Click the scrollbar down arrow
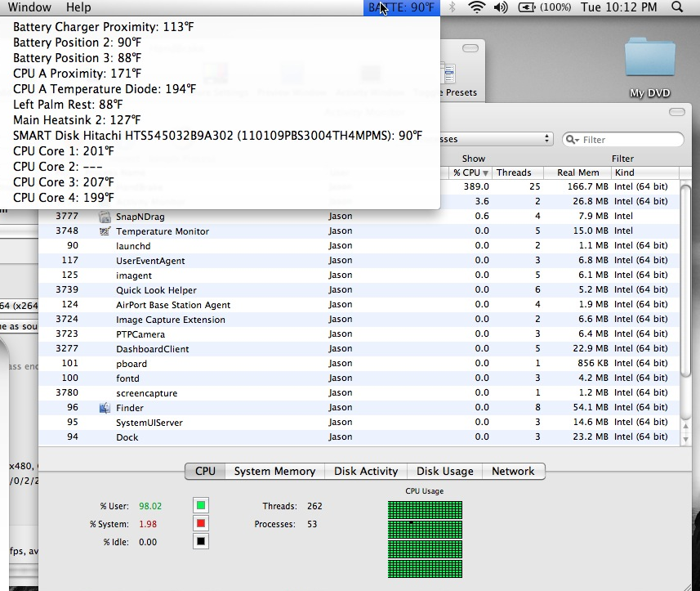The width and height of the screenshot is (700, 591). (x=686, y=439)
